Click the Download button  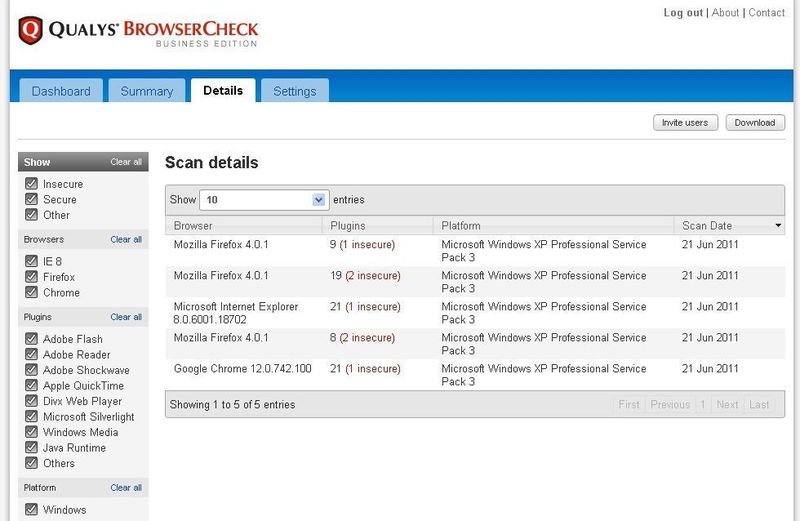pyautogui.click(x=755, y=122)
